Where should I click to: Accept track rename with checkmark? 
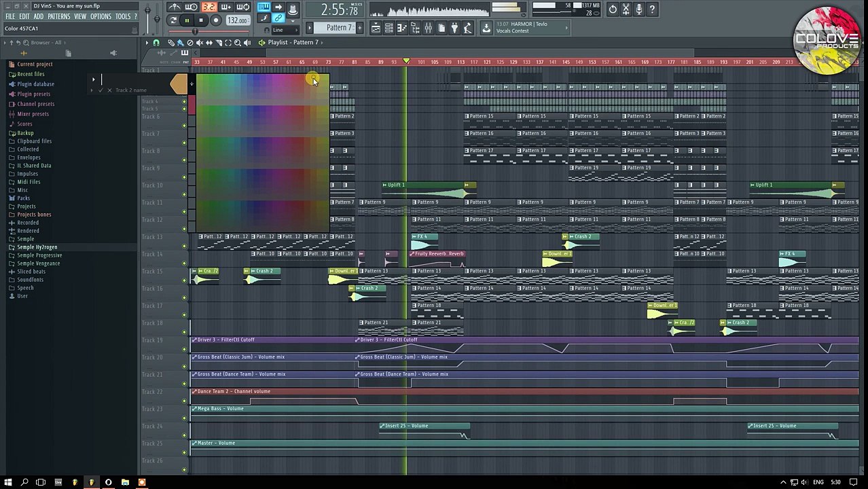coord(101,90)
